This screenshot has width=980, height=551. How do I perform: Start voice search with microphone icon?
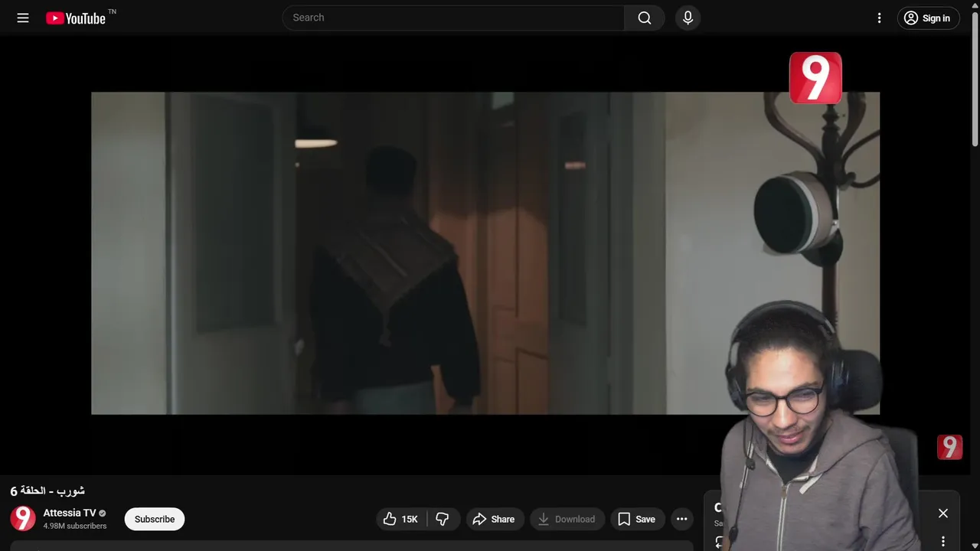click(688, 18)
